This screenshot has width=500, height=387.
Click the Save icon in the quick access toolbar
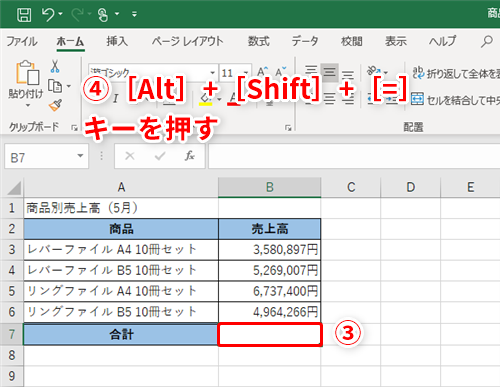pos(24,15)
